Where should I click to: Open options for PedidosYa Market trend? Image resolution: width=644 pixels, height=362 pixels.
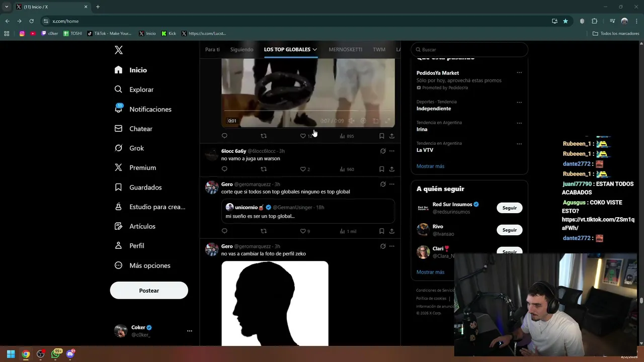pyautogui.click(x=519, y=72)
